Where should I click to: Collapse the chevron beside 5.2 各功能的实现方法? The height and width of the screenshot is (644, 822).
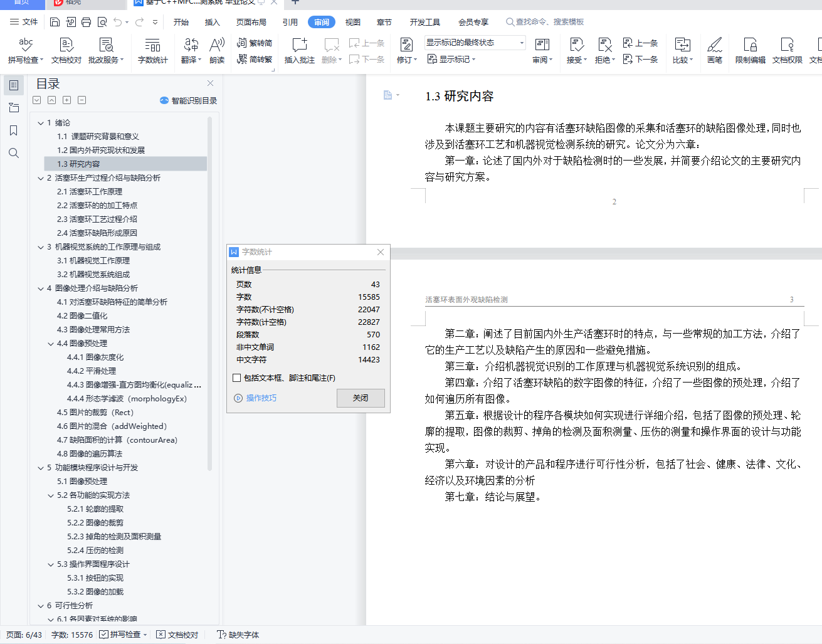pos(51,495)
